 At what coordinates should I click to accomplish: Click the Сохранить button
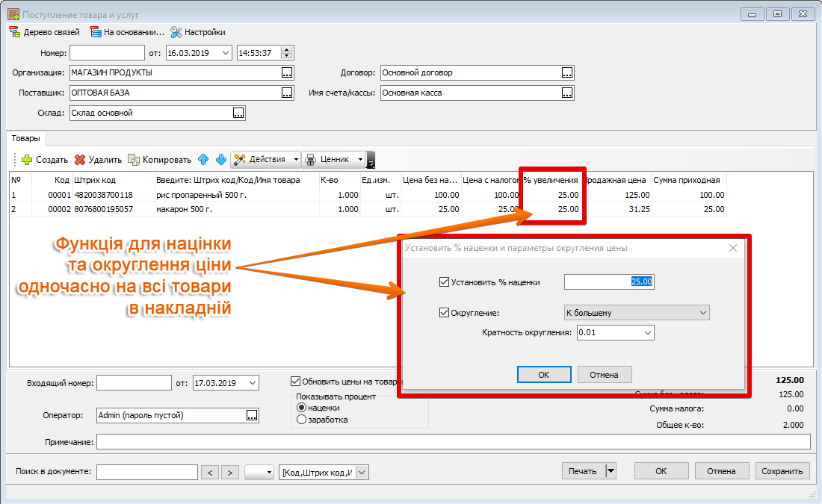click(x=782, y=471)
